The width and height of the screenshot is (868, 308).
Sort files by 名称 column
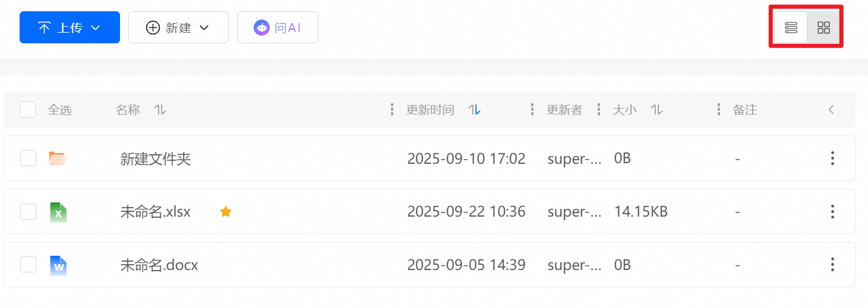pyautogui.click(x=160, y=110)
